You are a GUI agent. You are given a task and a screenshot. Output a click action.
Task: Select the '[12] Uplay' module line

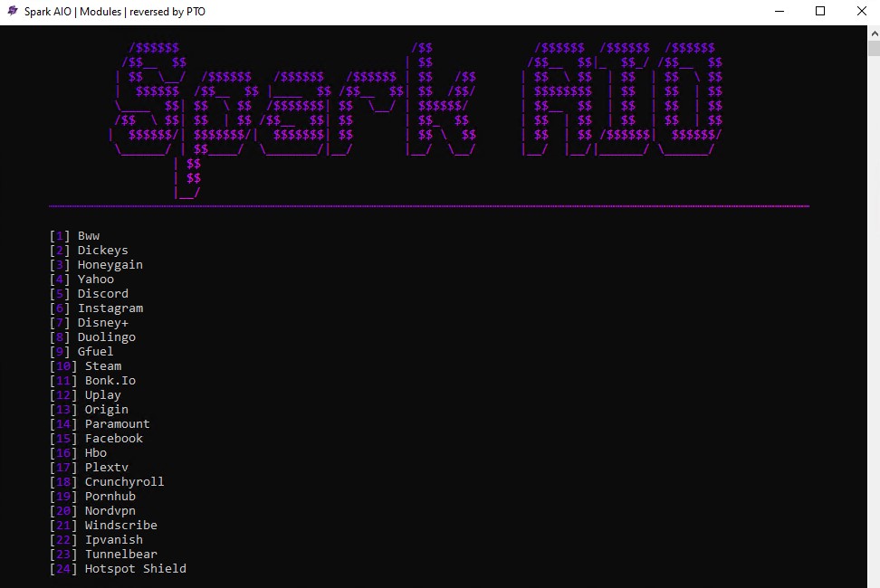coord(85,395)
